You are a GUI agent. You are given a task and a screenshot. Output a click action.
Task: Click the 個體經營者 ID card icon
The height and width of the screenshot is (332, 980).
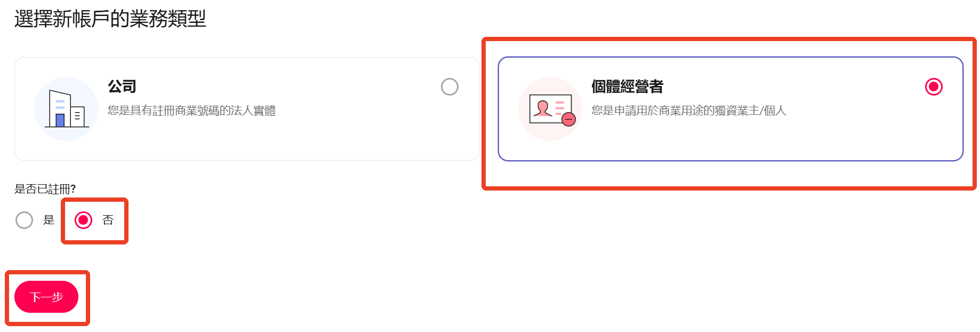[550, 109]
